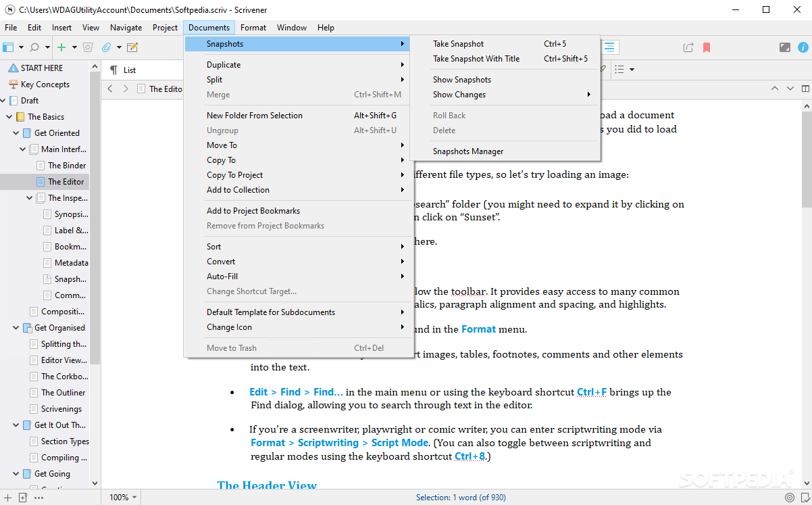Click the Format link in editor text
The height and width of the screenshot is (505, 812).
(x=478, y=330)
